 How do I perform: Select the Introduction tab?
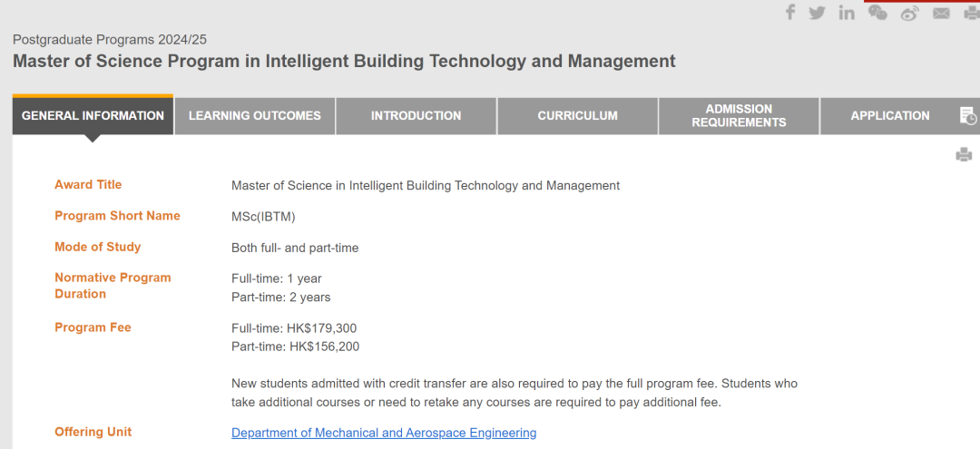(416, 116)
